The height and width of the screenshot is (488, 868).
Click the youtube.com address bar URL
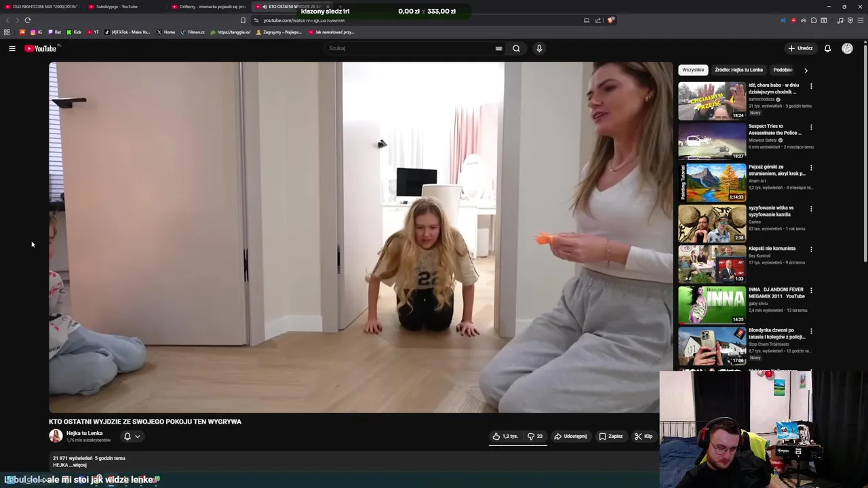304,20
